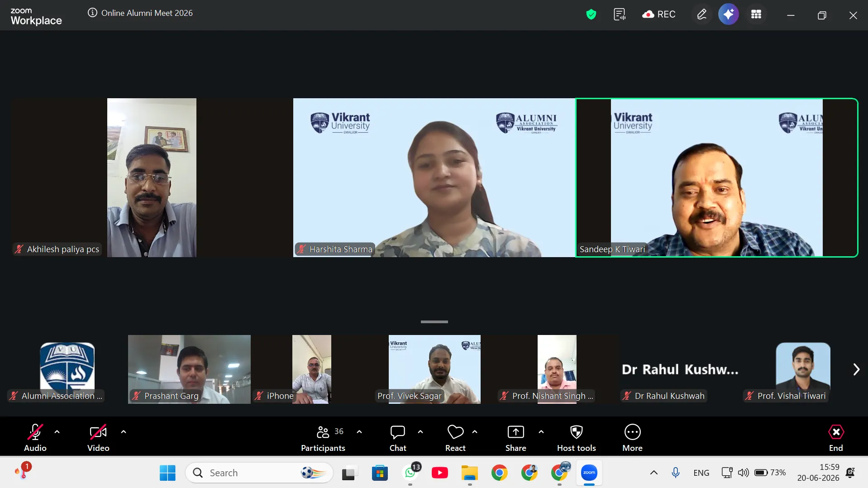Click the gallery divider resize handle
This screenshot has height=488, width=868.
[434, 322]
